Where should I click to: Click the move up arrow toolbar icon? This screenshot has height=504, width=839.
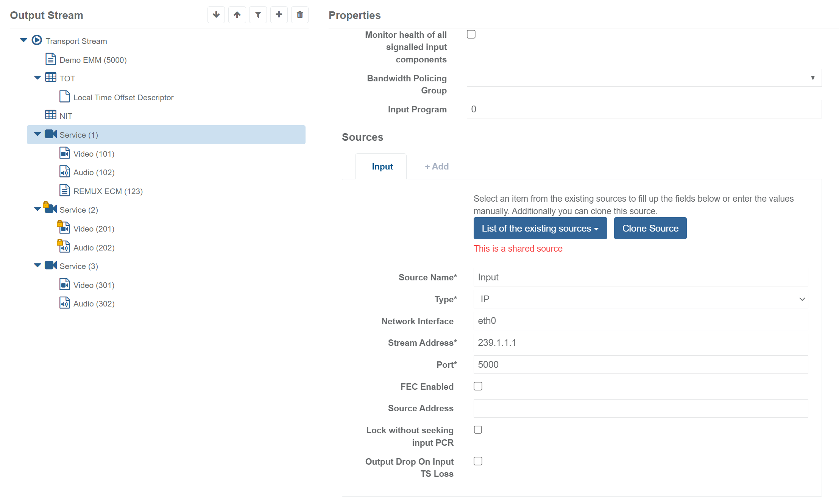pyautogui.click(x=237, y=15)
